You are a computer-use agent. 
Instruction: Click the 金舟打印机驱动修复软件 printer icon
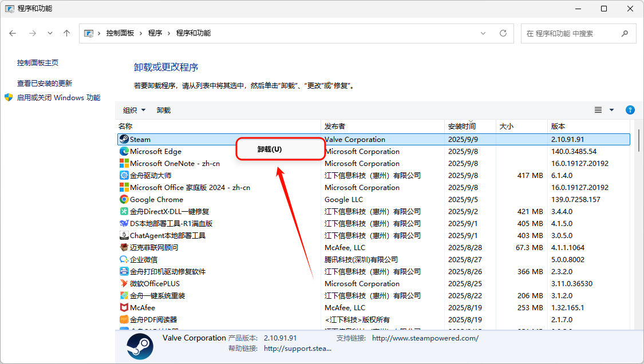(x=124, y=271)
